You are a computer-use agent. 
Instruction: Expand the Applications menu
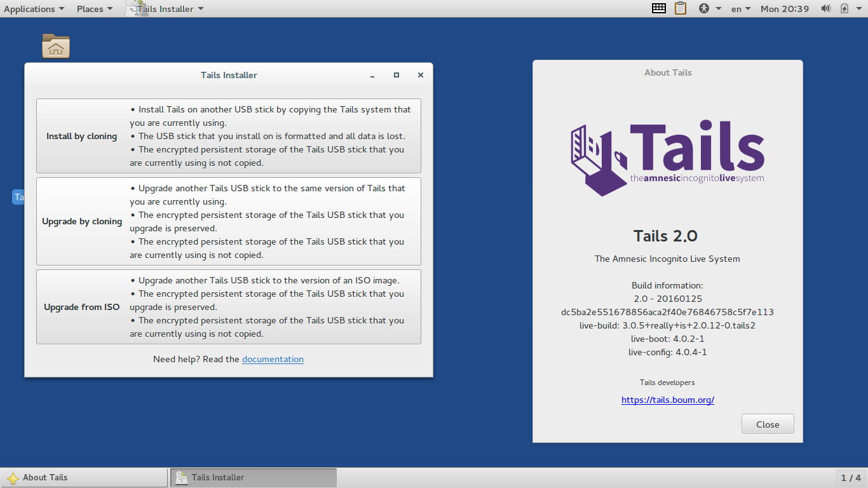point(34,9)
